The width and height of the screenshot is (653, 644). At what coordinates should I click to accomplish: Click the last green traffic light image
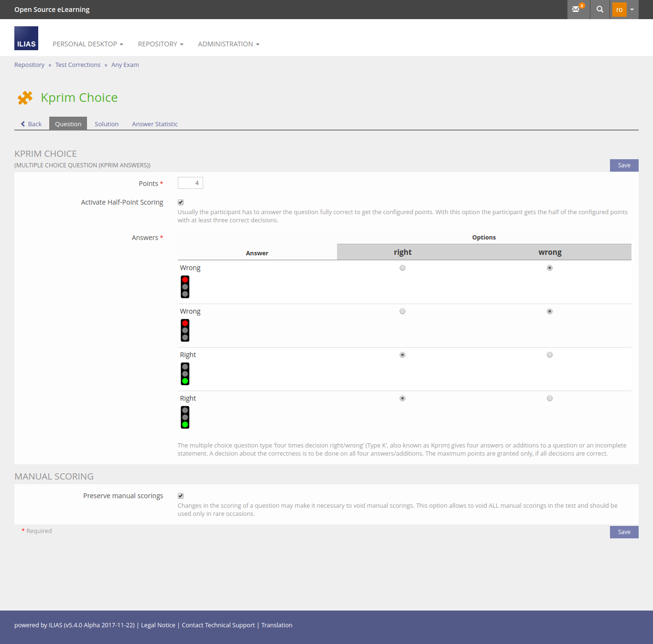[x=185, y=417]
